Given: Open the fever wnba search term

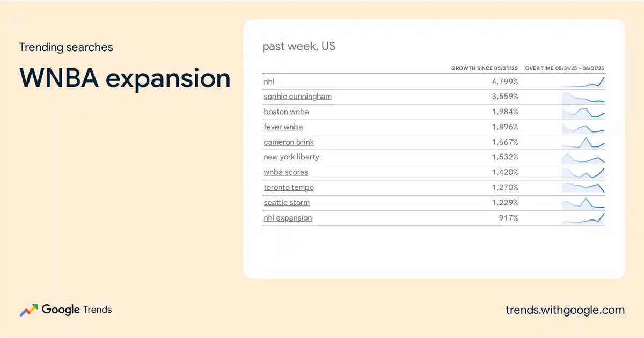Looking at the screenshot, I should 283,127.
